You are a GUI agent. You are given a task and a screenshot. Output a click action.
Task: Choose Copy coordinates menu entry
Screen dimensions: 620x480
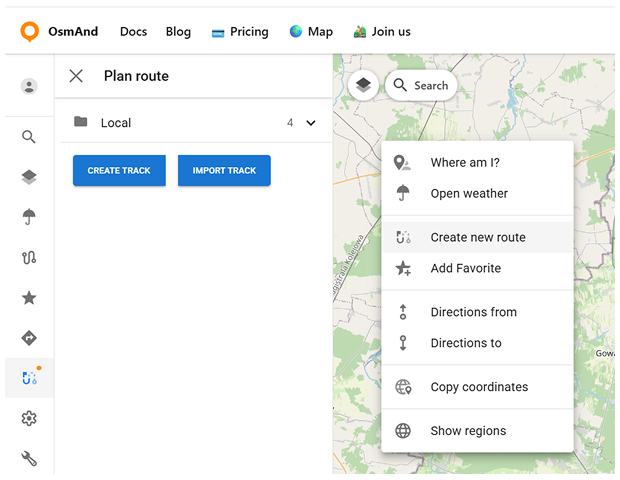479,387
